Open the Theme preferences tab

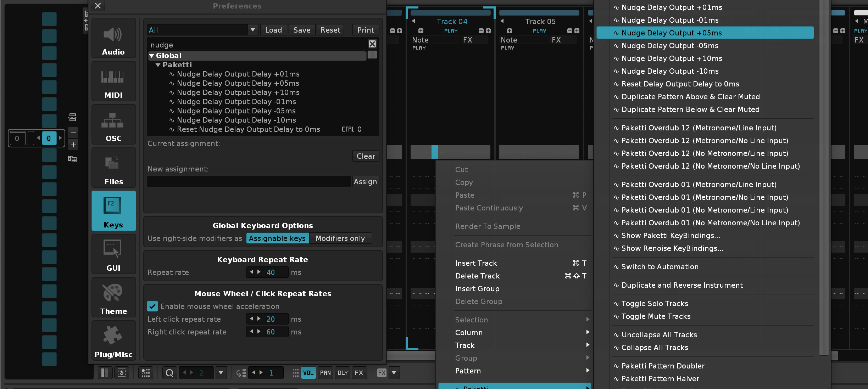pos(113,298)
